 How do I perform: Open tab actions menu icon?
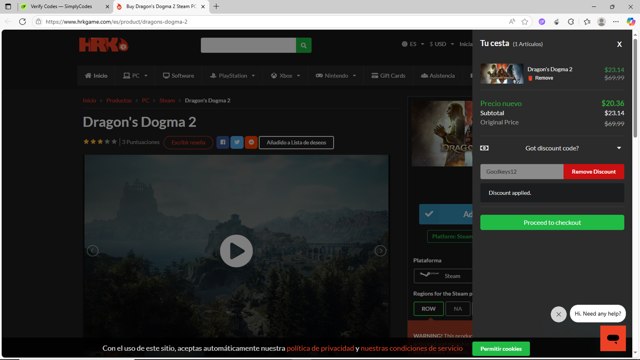[8, 7]
